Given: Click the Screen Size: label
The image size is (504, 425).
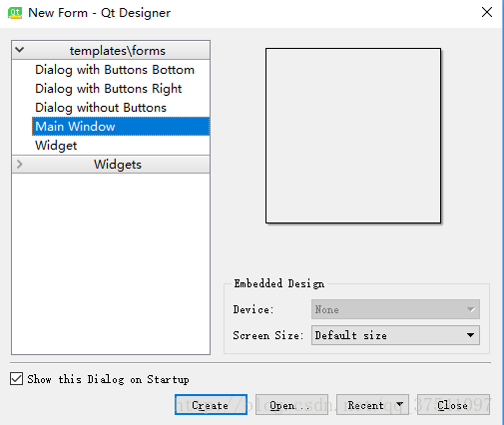Looking at the screenshot, I should click(268, 335).
